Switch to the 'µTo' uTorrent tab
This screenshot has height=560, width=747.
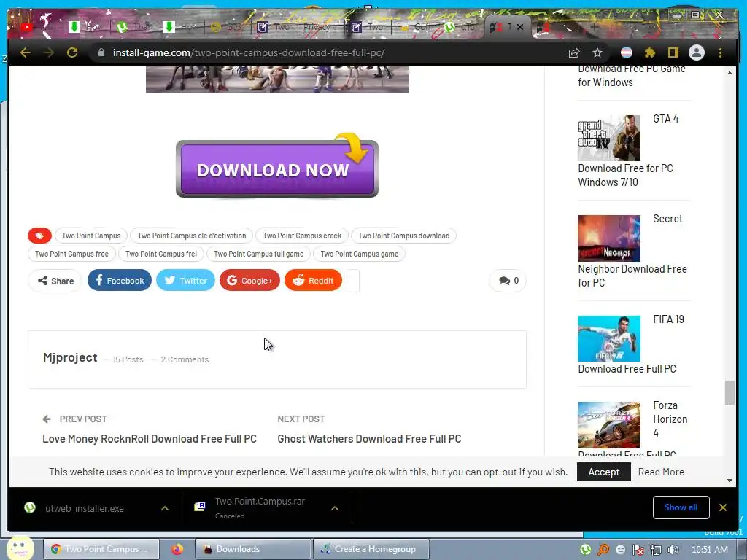click(461, 27)
